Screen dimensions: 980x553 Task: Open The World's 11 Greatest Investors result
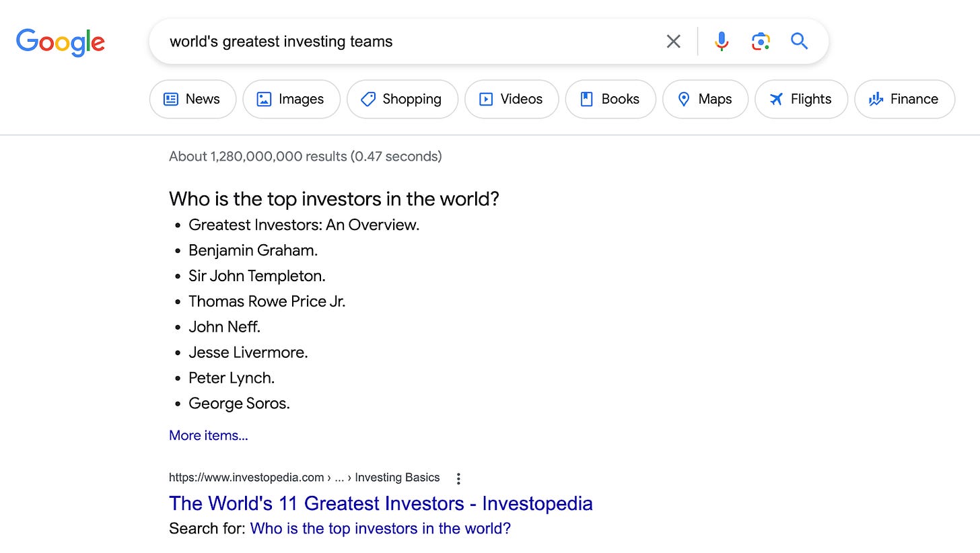click(381, 503)
